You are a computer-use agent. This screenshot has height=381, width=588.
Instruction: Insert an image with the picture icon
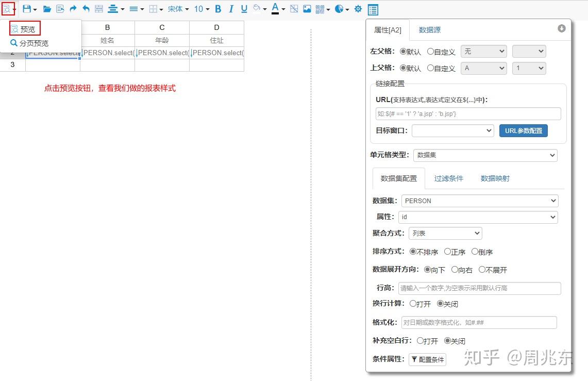(307, 9)
